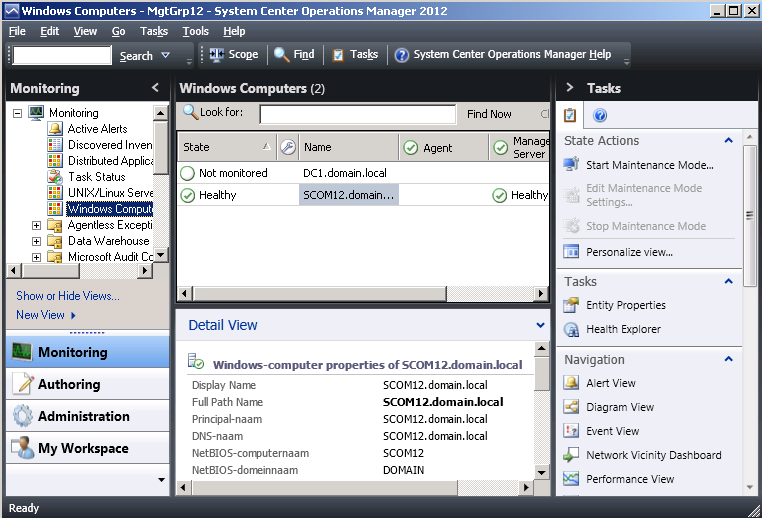Collapse the Detail View chevron

click(540, 325)
